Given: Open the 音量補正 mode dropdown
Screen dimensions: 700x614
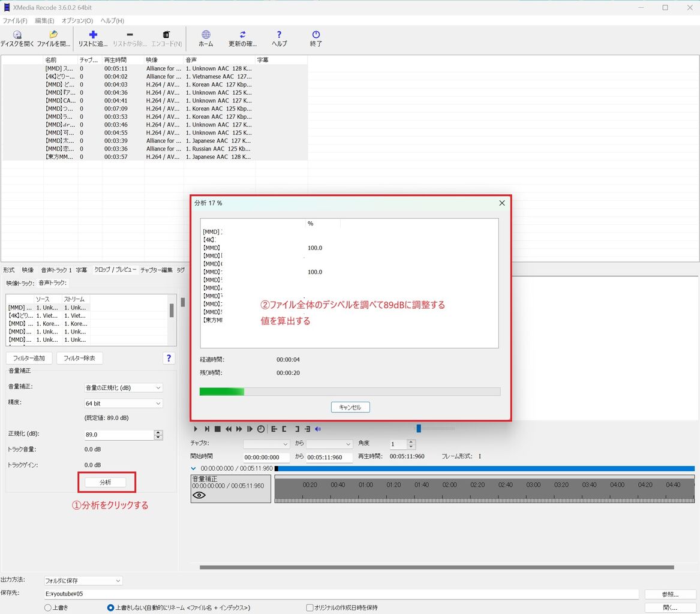Looking at the screenshot, I should 123,388.
